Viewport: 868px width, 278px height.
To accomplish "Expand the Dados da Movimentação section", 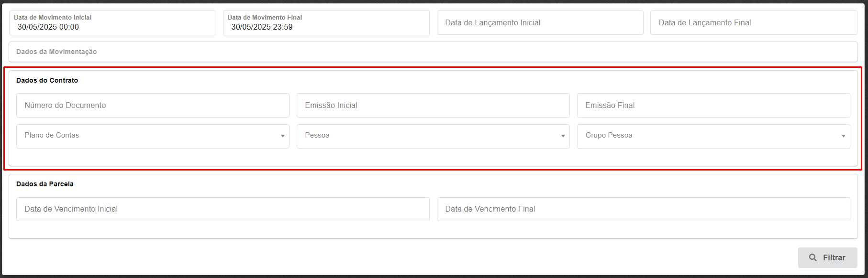I will [x=56, y=52].
